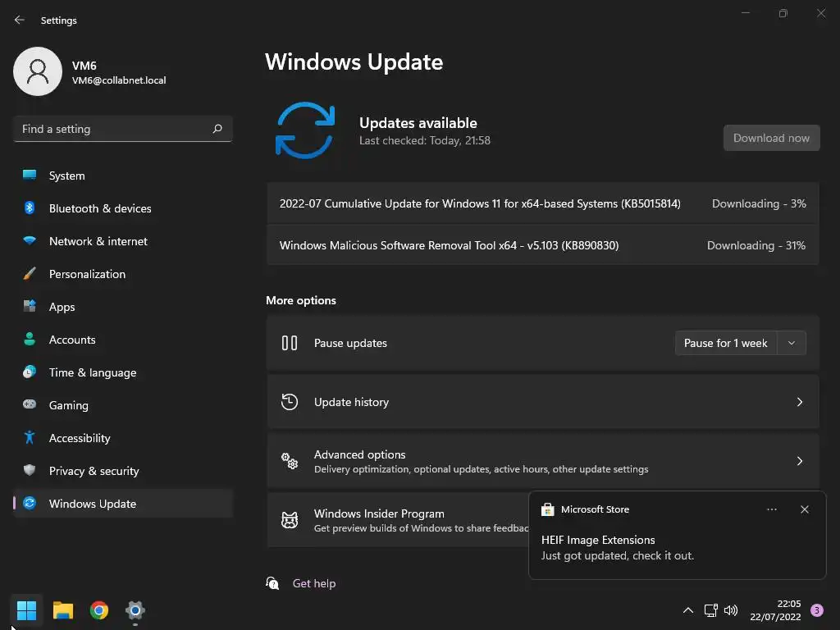840x630 pixels.
Task: Expand Advanced options with its chevron
Action: (x=799, y=461)
